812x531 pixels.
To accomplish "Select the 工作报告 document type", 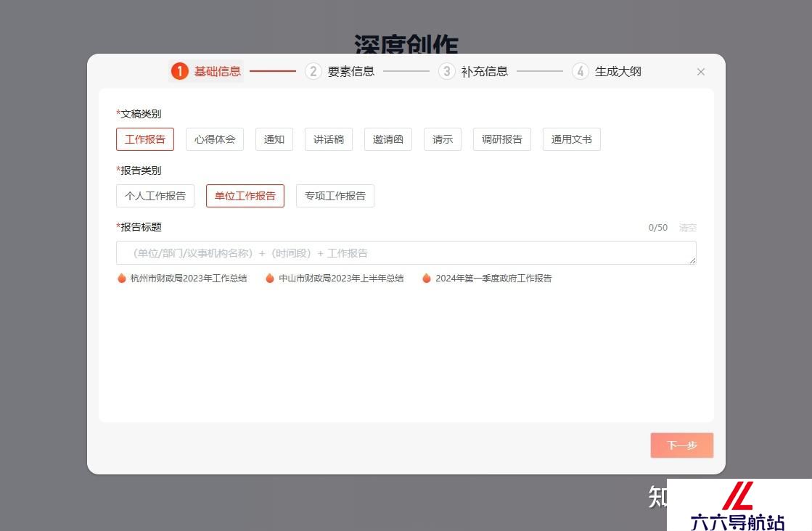I will [x=145, y=139].
